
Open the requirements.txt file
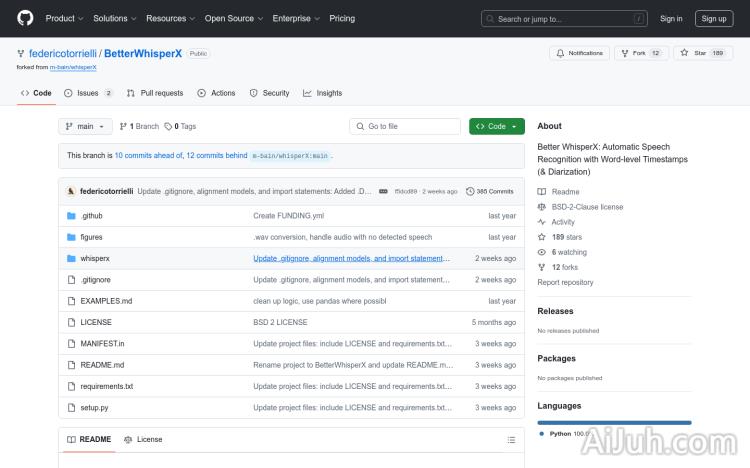pyautogui.click(x=107, y=386)
